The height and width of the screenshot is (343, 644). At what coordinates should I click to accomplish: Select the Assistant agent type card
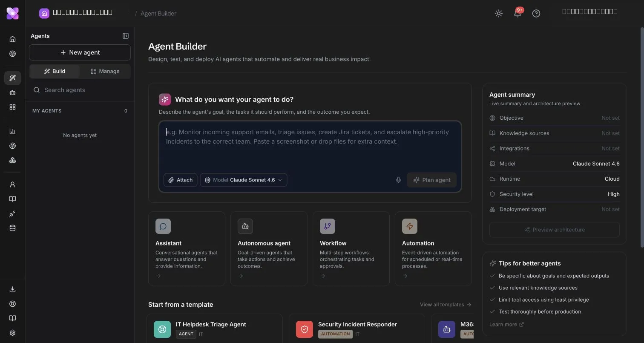click(187, 248)
